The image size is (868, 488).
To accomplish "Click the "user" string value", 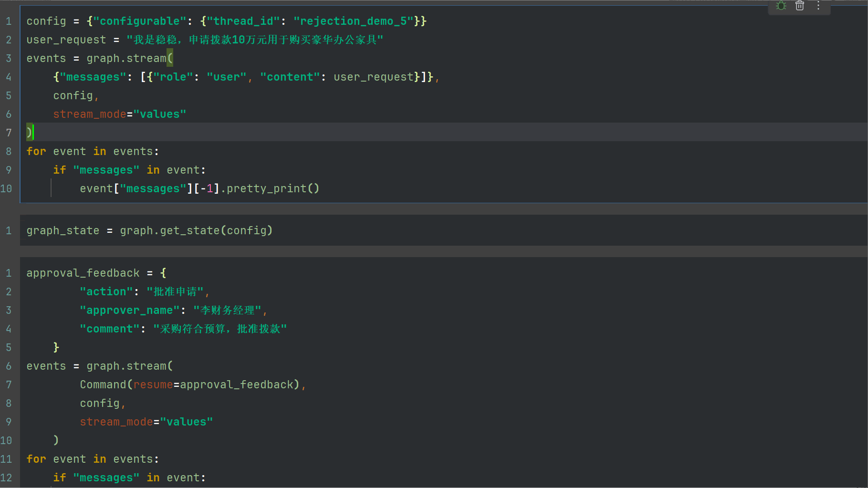I will (x=227, y=77).
